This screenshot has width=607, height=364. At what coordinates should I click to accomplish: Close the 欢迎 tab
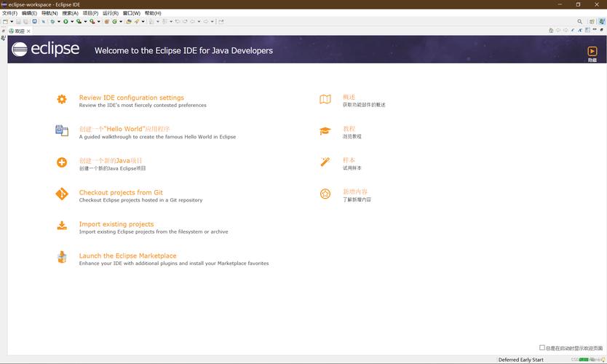click(x=28, y=31)
